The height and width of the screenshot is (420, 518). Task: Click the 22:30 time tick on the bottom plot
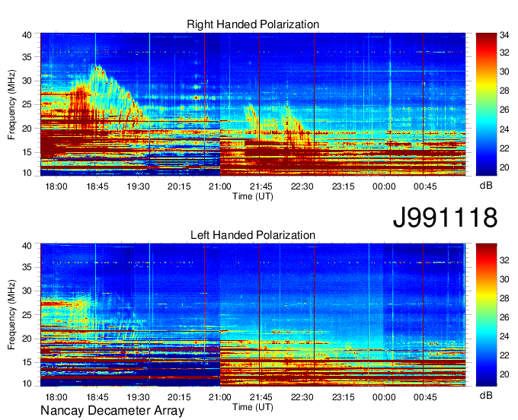(x=302, y=397)
